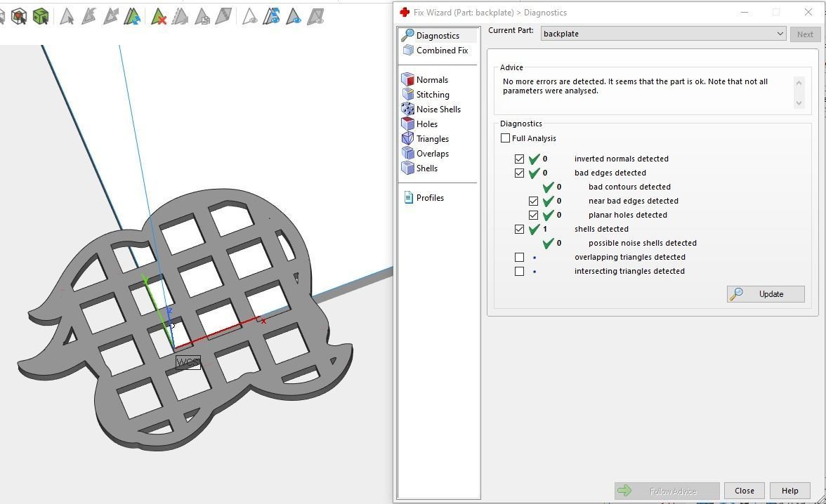The image size is (826, 504).
Task: Click the Help button
Action: [x=789, y=491]
